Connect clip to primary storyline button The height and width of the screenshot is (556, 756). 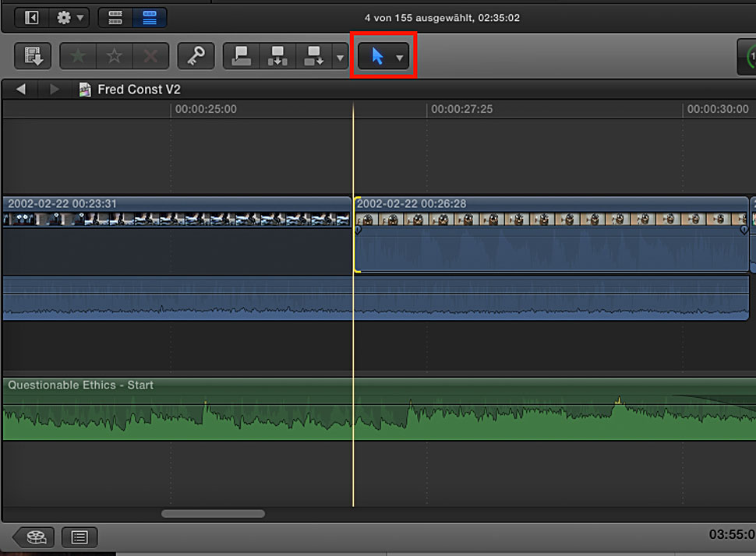[242, 56]
